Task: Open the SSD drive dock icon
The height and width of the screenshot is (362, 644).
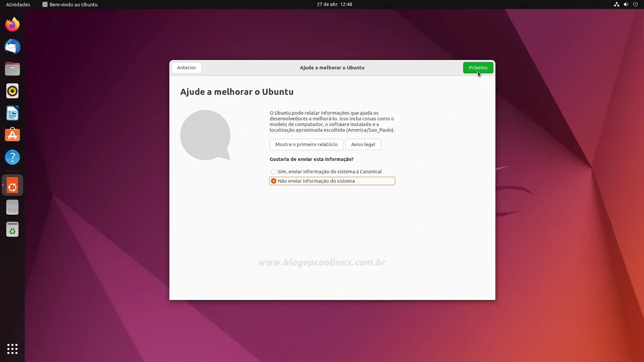Action: tap(12, 208)
